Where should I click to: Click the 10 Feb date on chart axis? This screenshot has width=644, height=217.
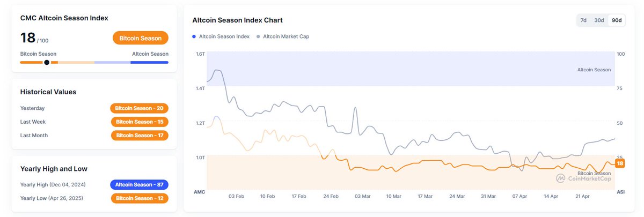click(268, 197)
